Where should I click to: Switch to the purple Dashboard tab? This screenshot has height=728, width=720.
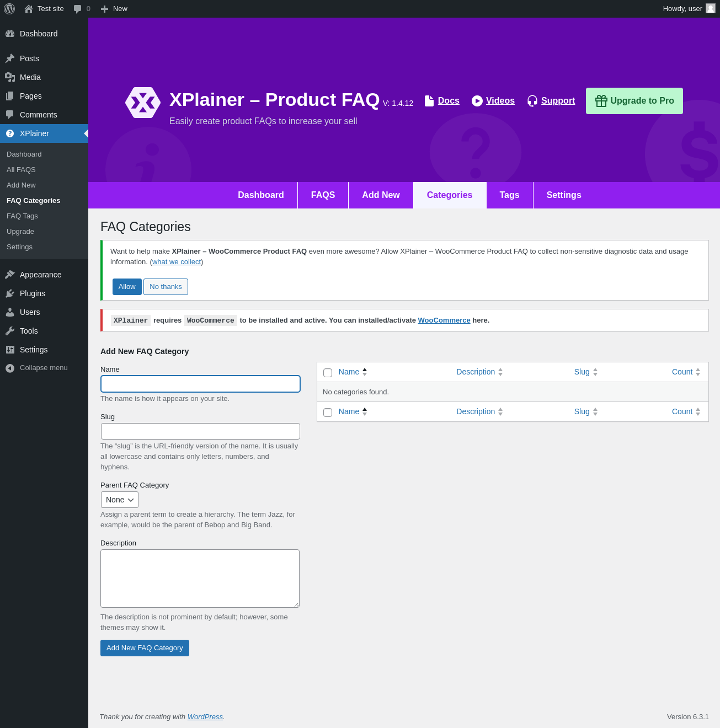coord(261,195)
